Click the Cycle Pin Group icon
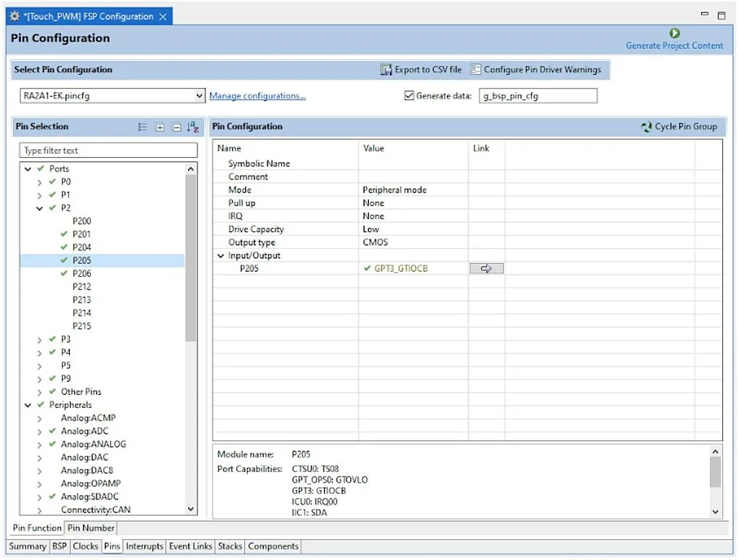738x560 pixels. pyautogui.click(x=646, y=127)
